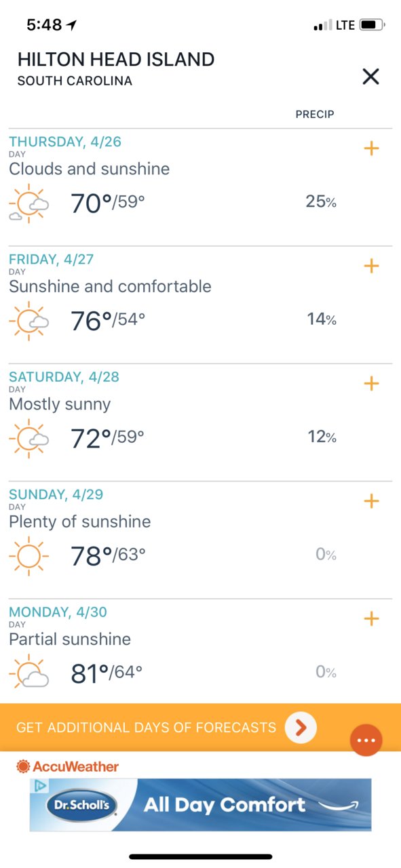401x868 pixels.
Task: Expand Sunday 4/29 forecast with plus icon
Action: 371,501
